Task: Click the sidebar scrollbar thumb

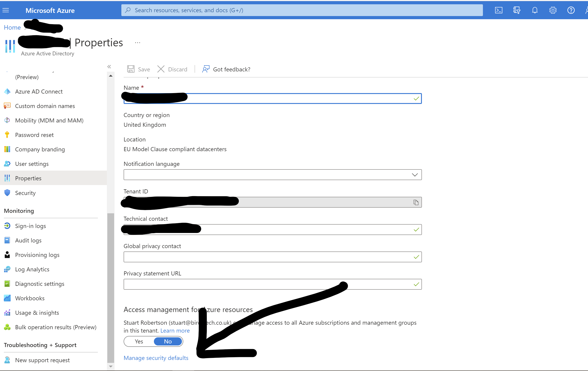Action: pos(111,288)
